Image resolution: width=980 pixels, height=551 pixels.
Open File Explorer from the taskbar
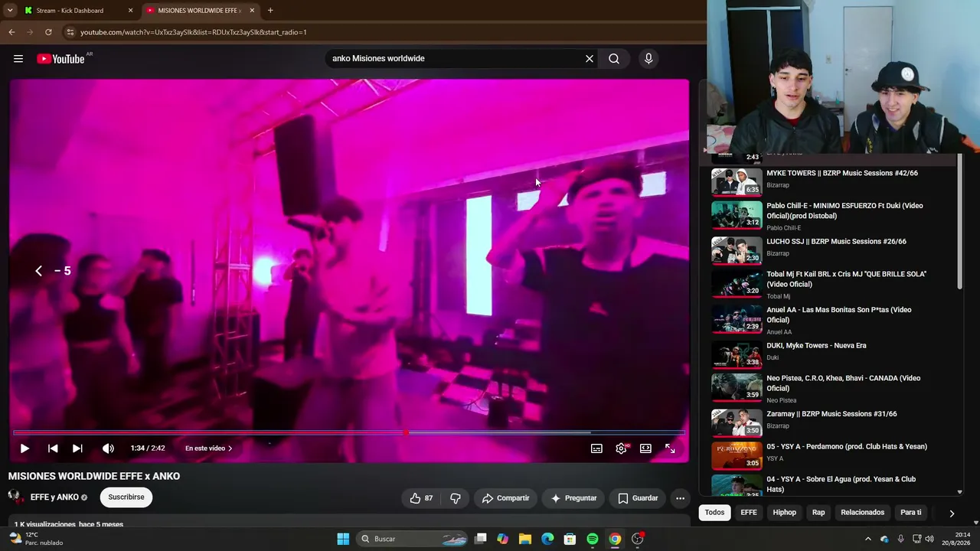pos(525,539)
